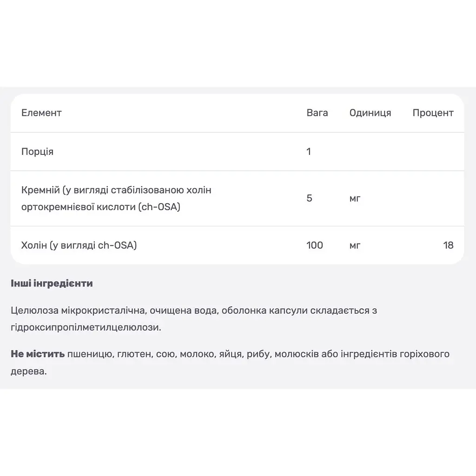Select the Порція row label
This screenshot has height=476, width=476.
[37, 152]
